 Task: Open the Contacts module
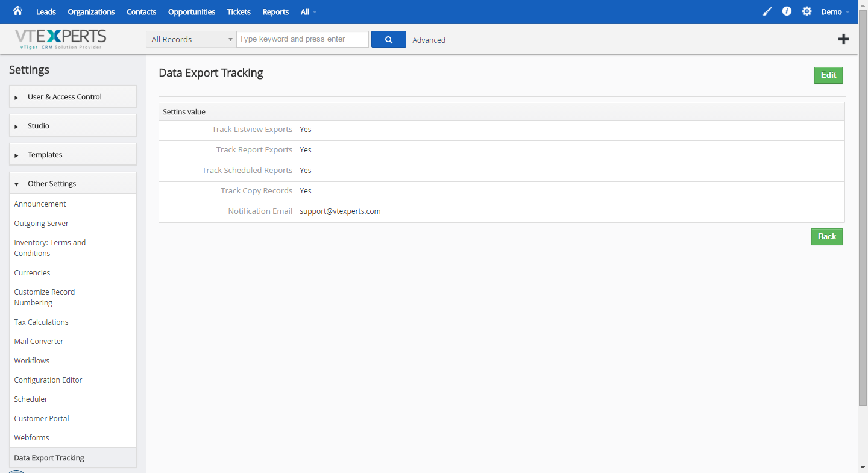coord(142,12)
